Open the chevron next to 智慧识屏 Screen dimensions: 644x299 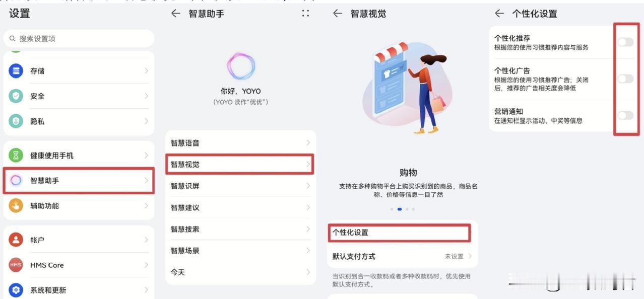pos(308,186)
